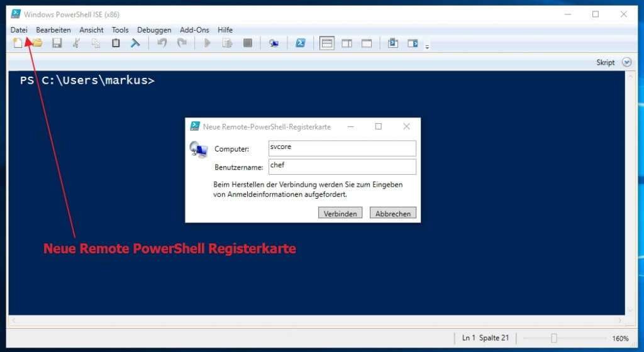
Task: Show command window toolbar icon
Action: (x=392, y=43)
